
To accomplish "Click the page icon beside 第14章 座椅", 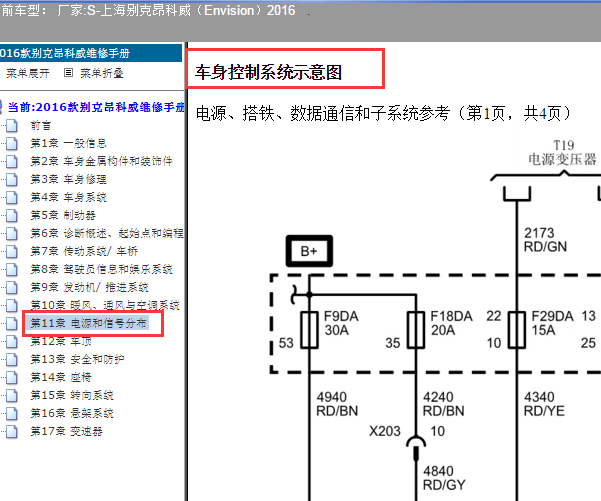I will click(12, 378).
